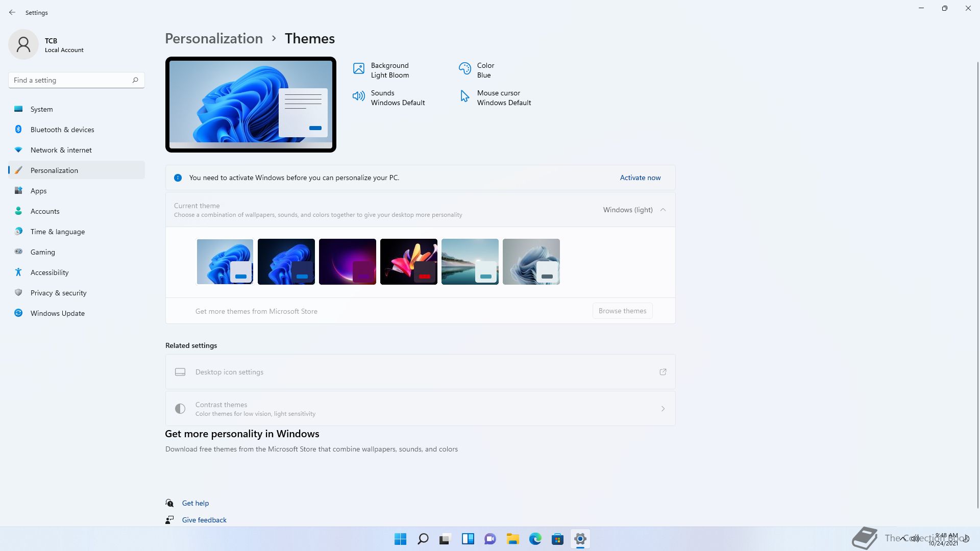The image size is (980, 551).
Task: Click the search magnifier in Find a setting
Action: 135,80
